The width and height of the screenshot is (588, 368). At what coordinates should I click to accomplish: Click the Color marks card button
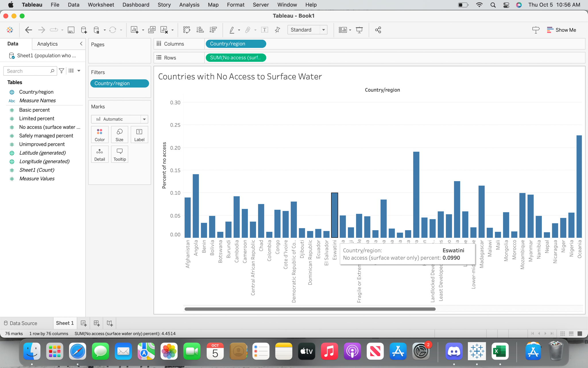point(100,135)
